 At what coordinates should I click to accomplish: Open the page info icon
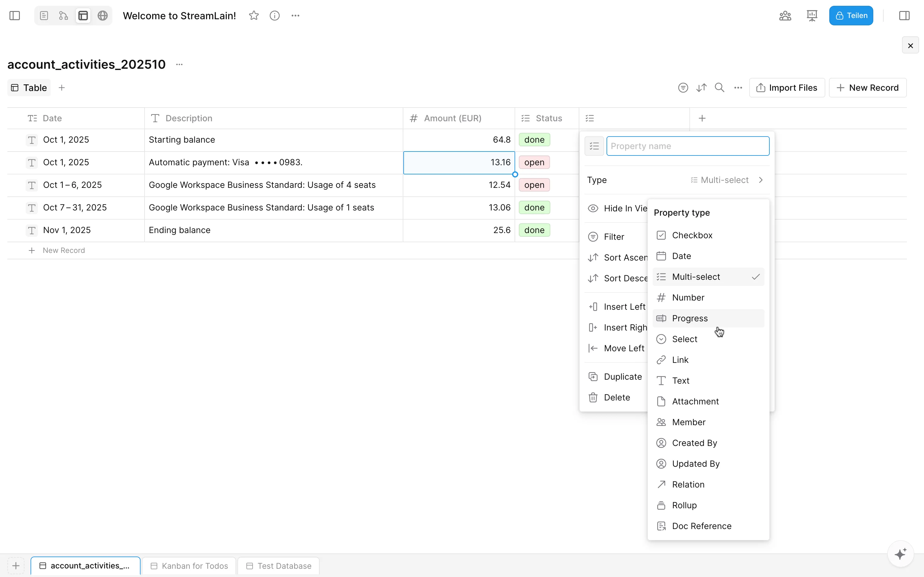click(275, 16)
